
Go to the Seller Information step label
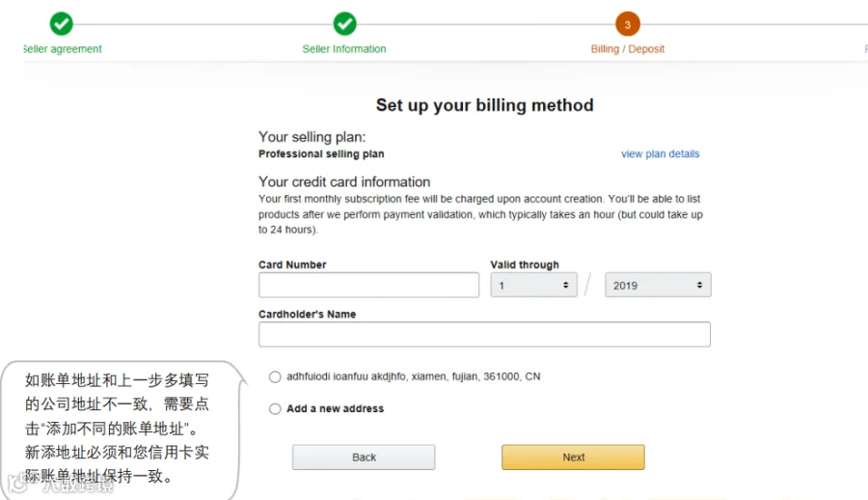click(344, 49)
